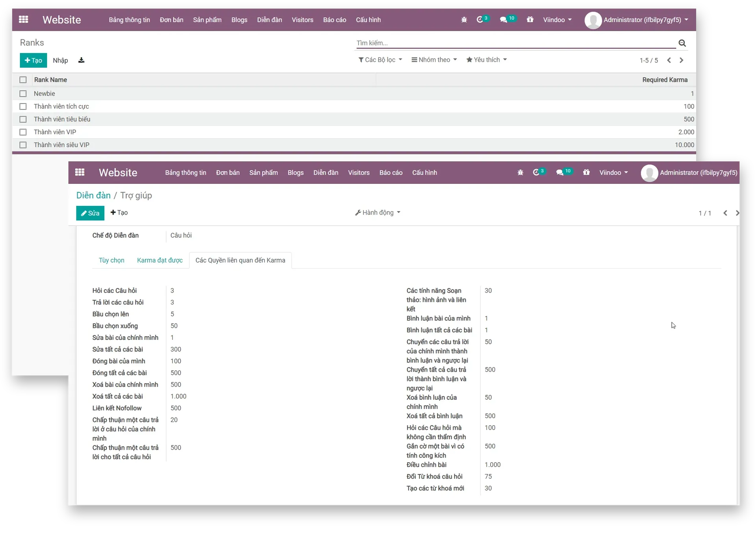Check the Thành viên VIP row
This screenshot has width=756, height=541.
tap(23, 132)
